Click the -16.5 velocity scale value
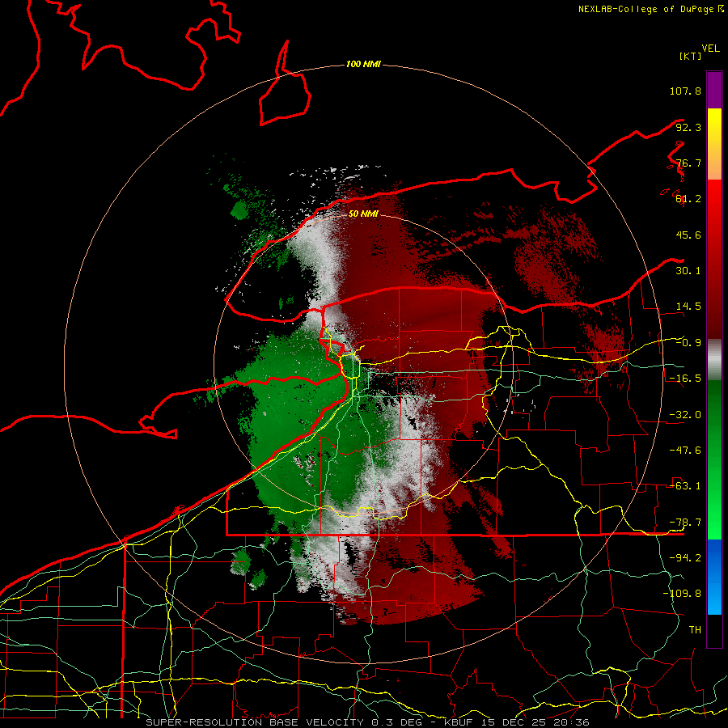Screen dimensions: 728x728 coord(685,379)
